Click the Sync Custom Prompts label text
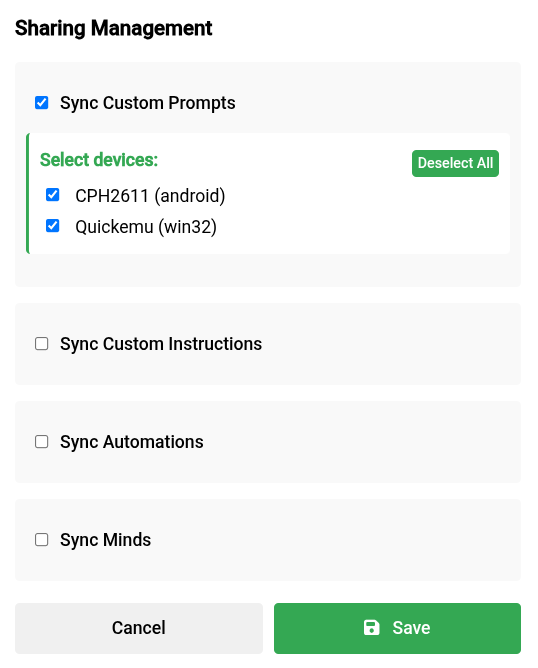This screenshot has width=538, height=668. click(147, 103)
